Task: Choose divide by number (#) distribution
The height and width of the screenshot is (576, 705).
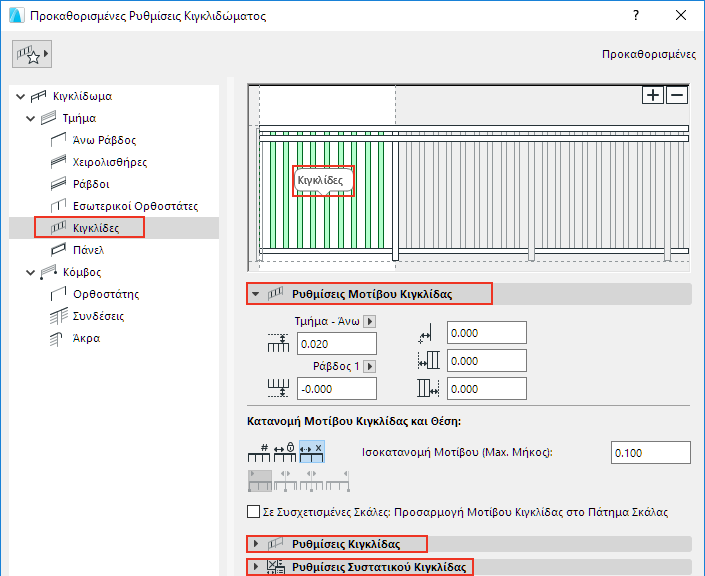Action: click(259, 452)
